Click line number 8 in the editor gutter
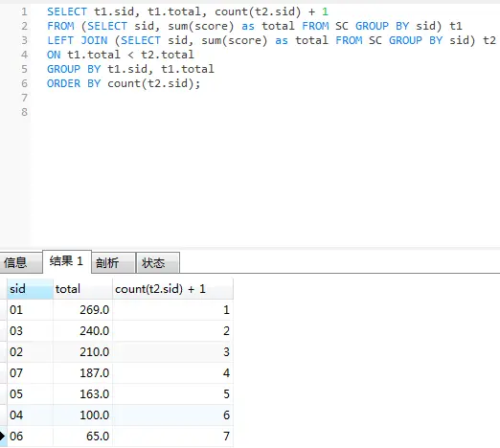Screen dimensions: 500x448 [x=24, y=112]
